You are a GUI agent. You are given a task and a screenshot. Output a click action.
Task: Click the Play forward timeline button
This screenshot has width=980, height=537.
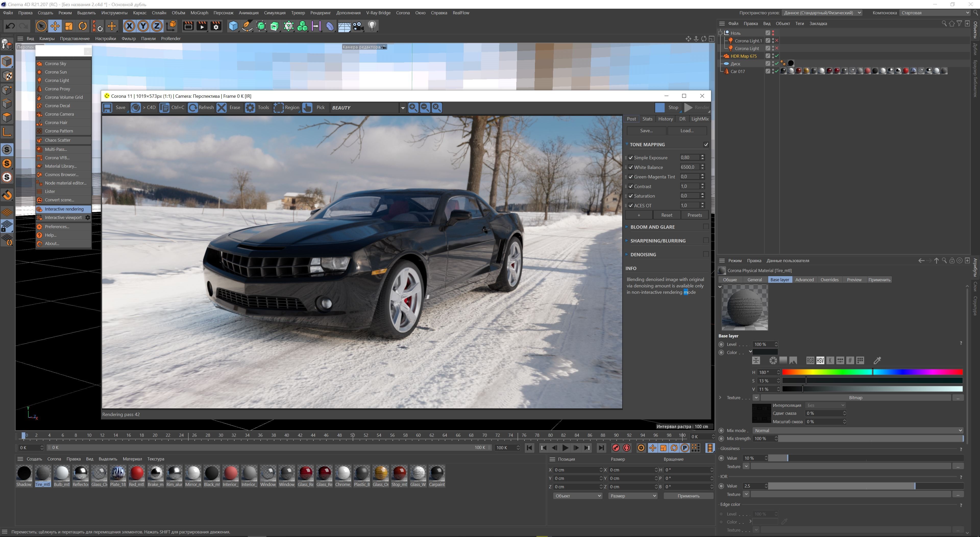(x=565, y=448)
